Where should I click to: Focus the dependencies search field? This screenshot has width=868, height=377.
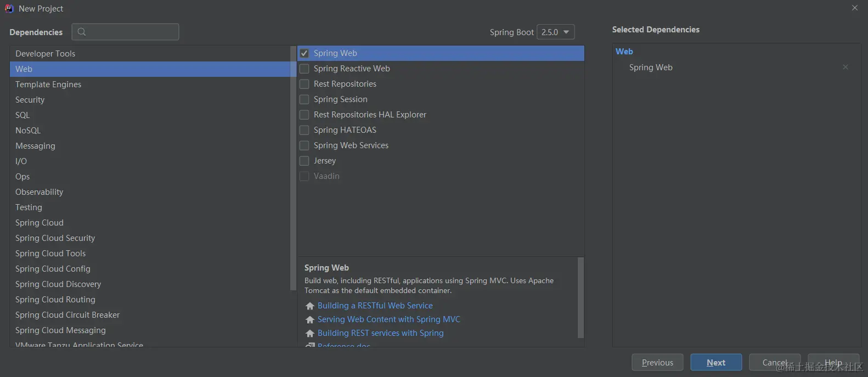tap(132, 32)
